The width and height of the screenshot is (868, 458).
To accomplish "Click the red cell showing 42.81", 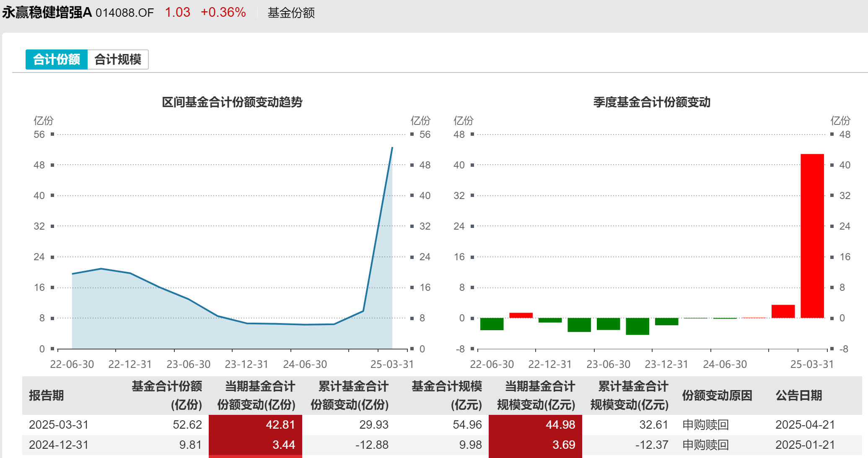I will click(x=255, y=424).
